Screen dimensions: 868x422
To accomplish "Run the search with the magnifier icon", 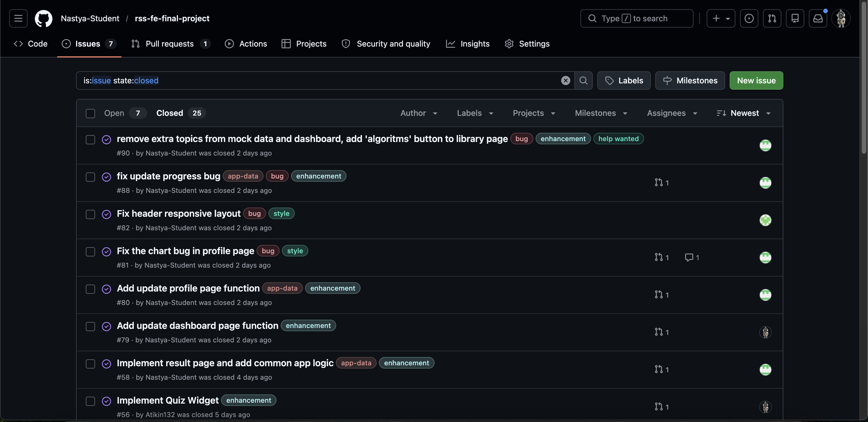I will pyautogui.click(x=584, y=80).
